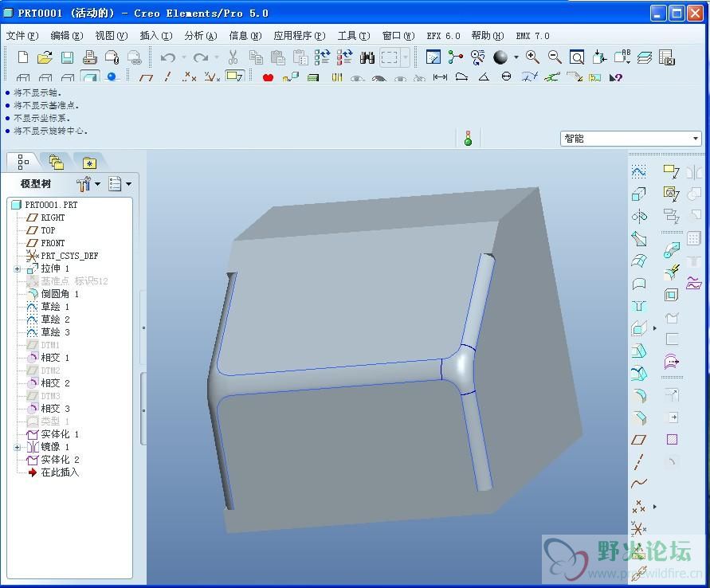Viewport: 710px width, 588px height.
Task: Redo the last action
Action: point(201,57)
